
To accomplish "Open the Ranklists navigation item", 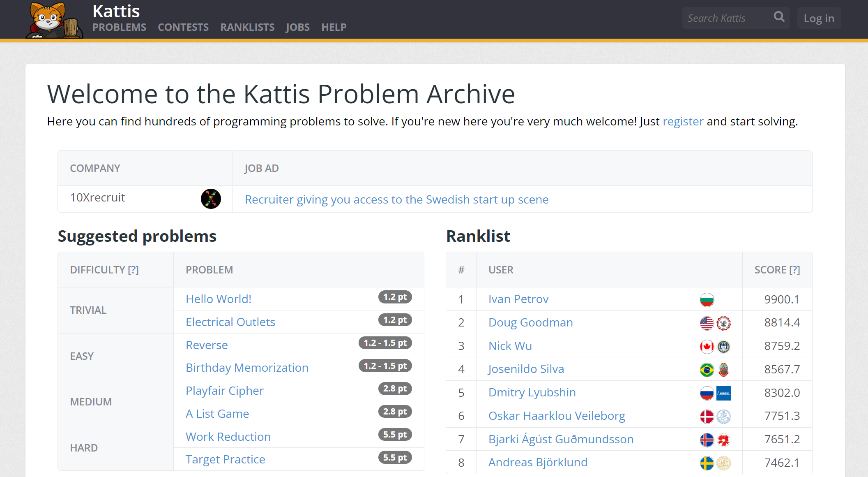I will click(247, 27).
